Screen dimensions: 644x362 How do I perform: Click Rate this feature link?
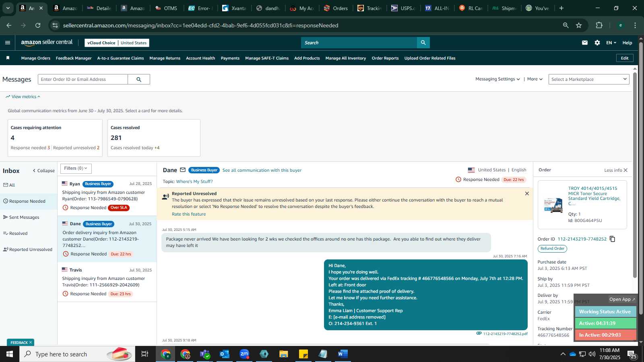(189, 214)
